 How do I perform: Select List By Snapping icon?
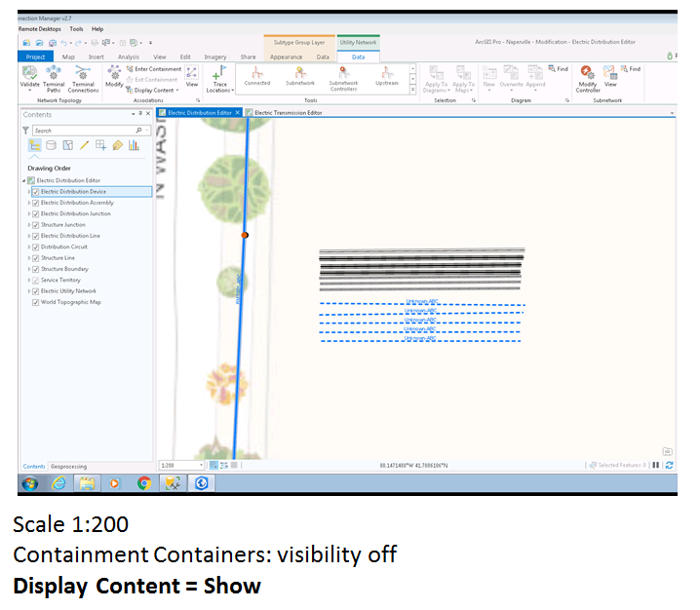pos(100,145)
